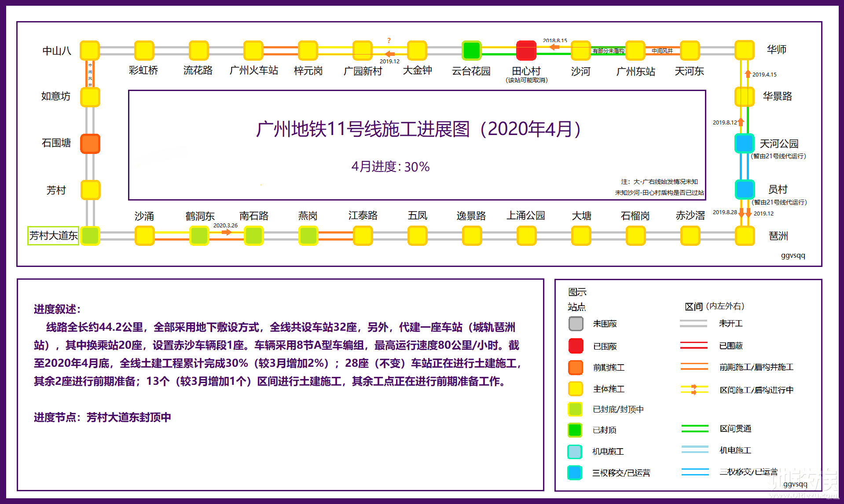Click the 沙涌 station marker
Image resolution: width=844 pixels, height=504 pixels.
tap(144, 236)
